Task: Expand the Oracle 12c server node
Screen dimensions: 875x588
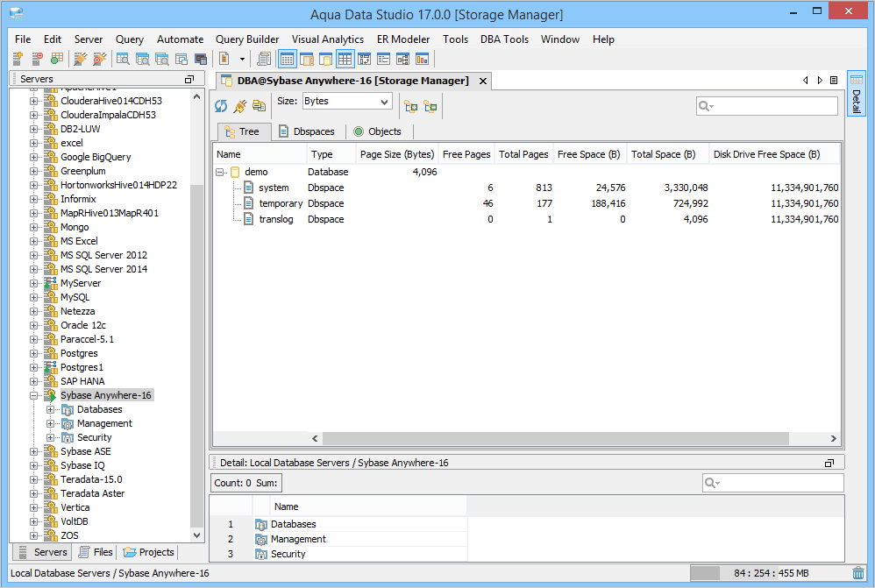Action: click(x=34, y=325)
